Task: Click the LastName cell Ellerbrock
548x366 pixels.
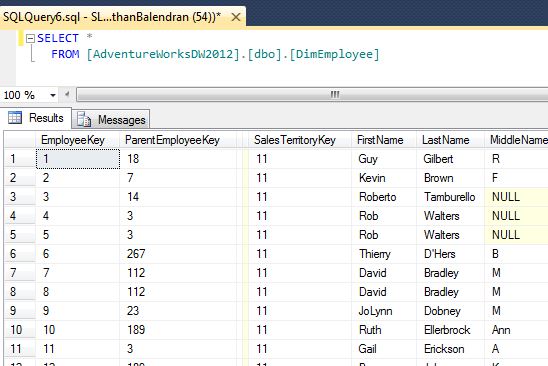Action: (x=450, y=330)
